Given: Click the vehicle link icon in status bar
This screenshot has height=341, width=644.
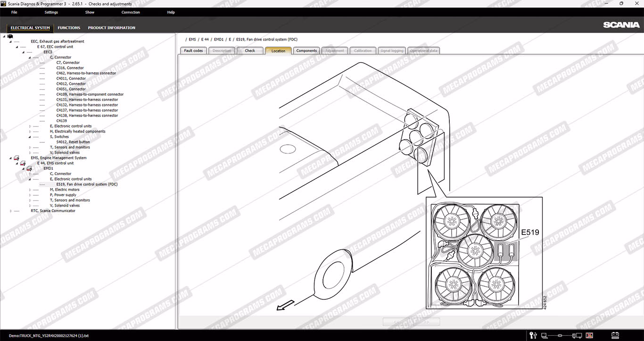Looking at the screenshot, I should 577,336.
